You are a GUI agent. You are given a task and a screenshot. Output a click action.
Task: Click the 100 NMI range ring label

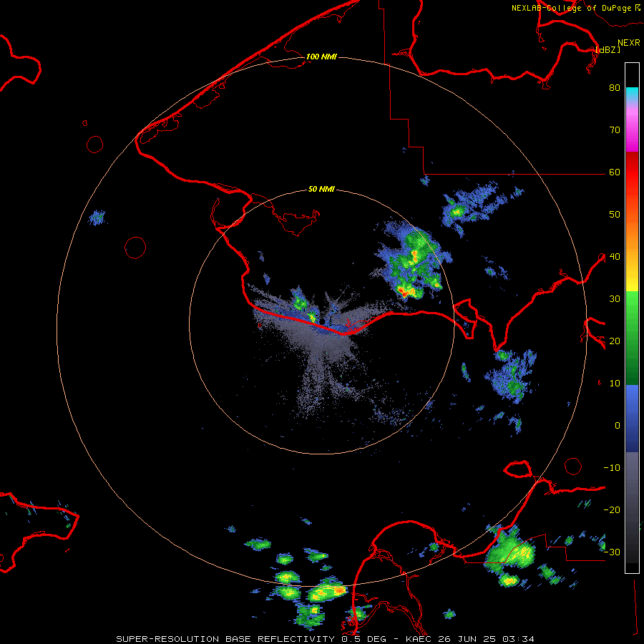pyautogui.click(x=321, y=57)
